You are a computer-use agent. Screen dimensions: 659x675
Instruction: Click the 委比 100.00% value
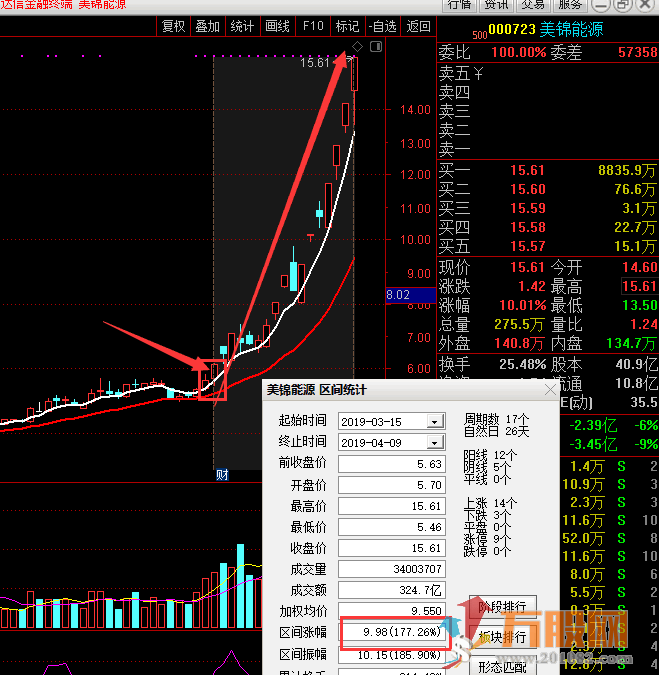[519, 53]
